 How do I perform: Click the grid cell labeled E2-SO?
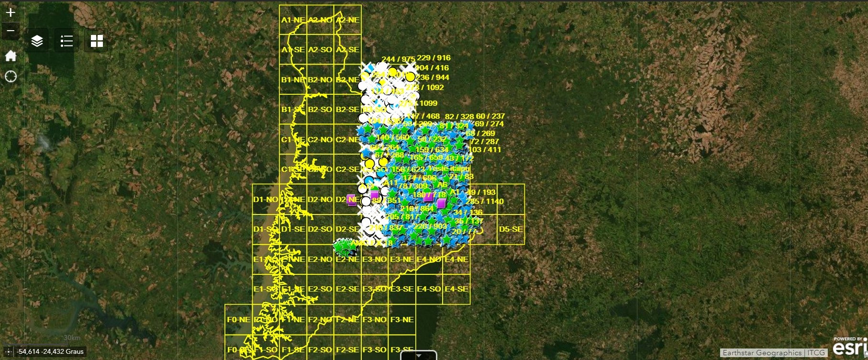tap(320, 289)
